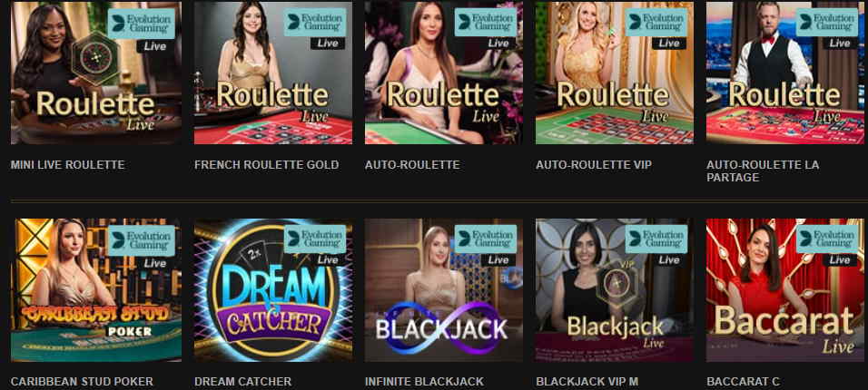Image resolution: width=868 pixels, height=390 pixels.
Task: Click the Evolution Gaming badge on Mini Live Roulette
Action: (x=141, y=24)
